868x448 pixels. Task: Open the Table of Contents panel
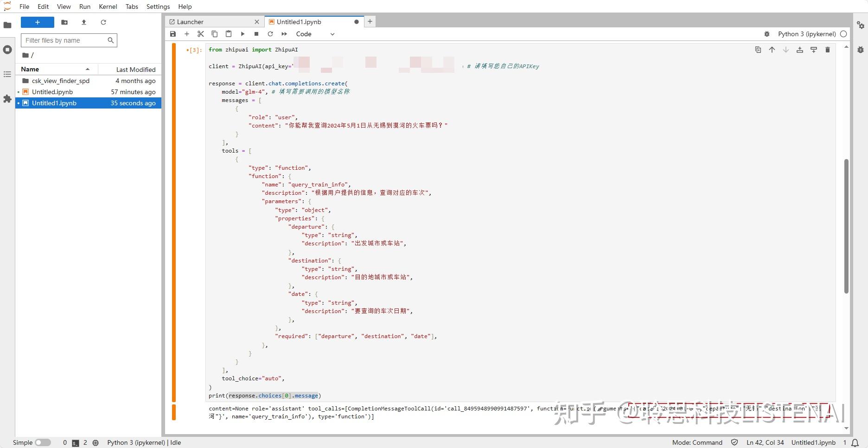[7, 74]
